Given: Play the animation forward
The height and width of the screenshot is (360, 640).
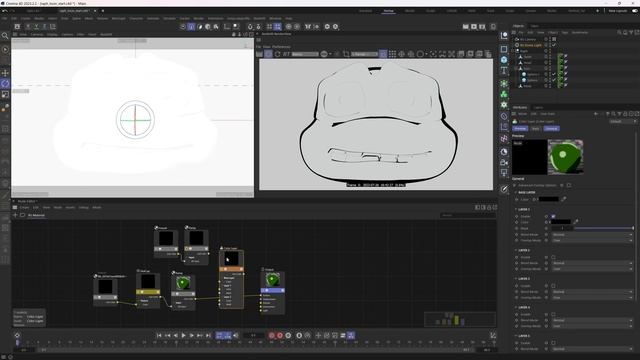Looking at the screenshot, I should pos(184,335).
